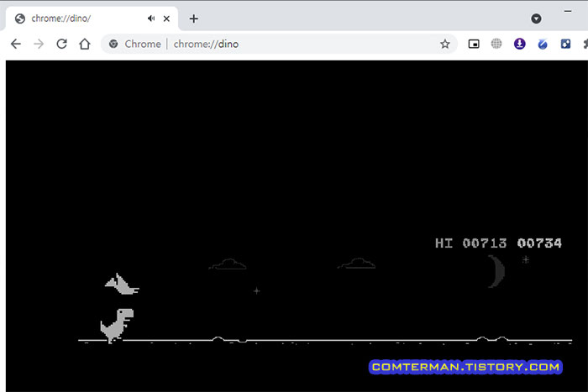Close the chrome://dino tab
This screenshot has height=392, width=588.
click(166, 18)
